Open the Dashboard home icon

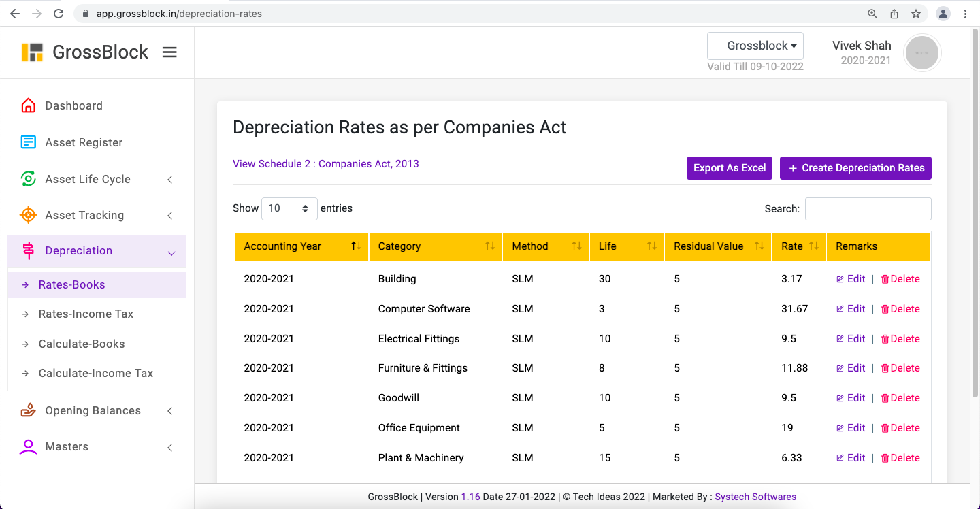(28, 105)
